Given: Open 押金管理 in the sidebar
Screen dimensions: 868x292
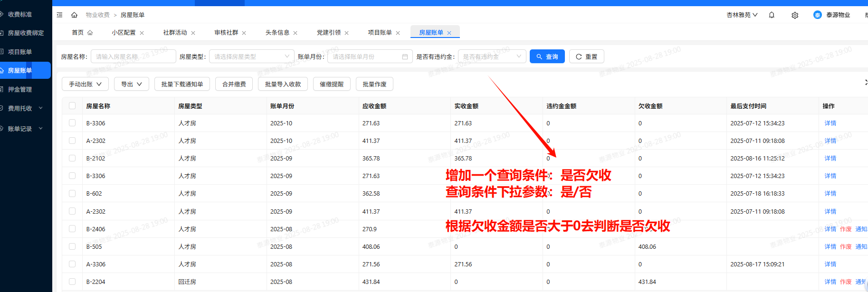Looking at the screenshot, I should (x=20, y=89).
